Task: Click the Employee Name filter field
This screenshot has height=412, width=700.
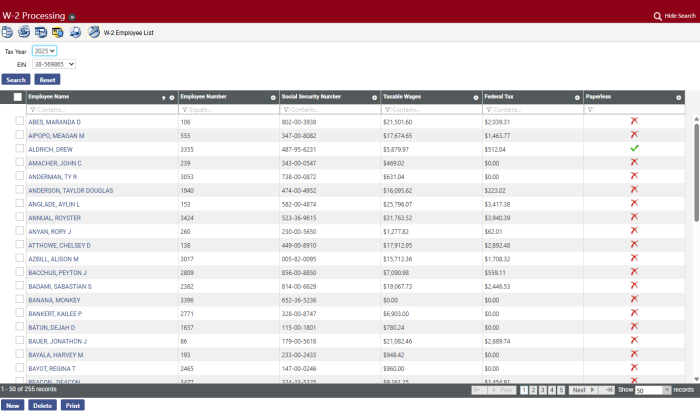Action: (x=100, y=109)
